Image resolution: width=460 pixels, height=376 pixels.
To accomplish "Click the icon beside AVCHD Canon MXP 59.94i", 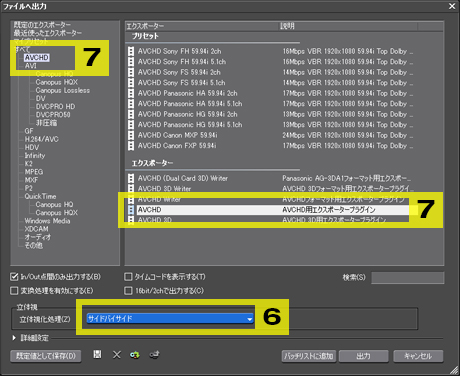I will [131, 135].
